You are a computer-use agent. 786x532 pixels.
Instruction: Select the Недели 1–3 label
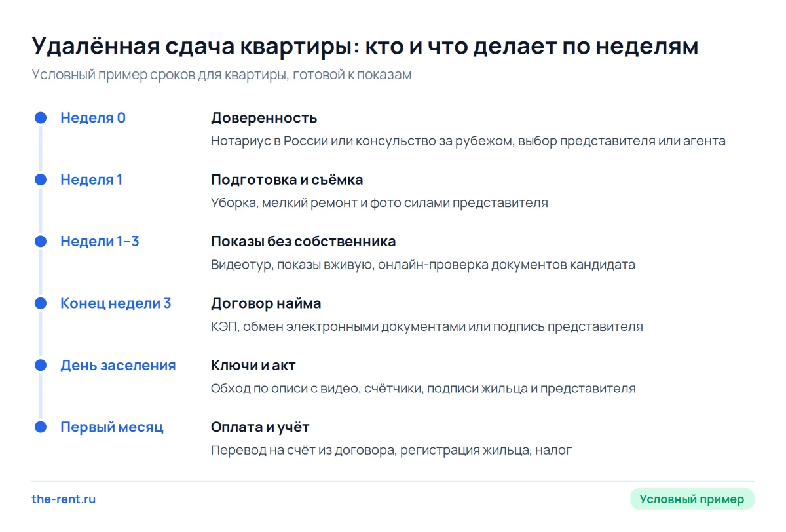(100, 242)
